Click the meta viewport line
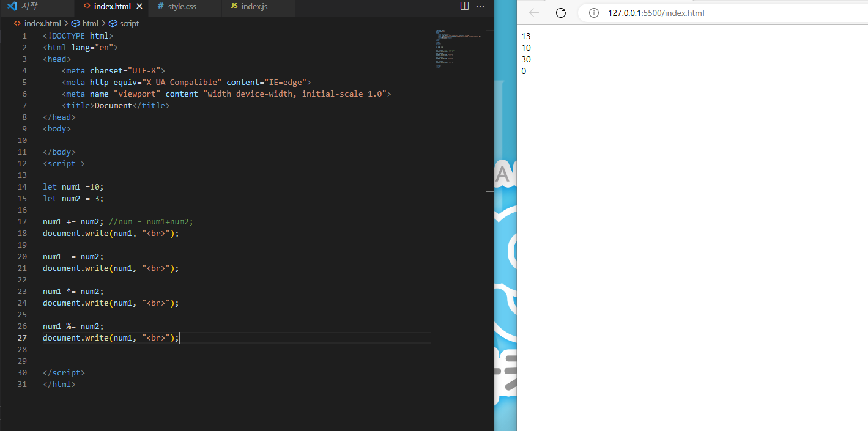This screenshot has height=431, width=868. [226, 94]
